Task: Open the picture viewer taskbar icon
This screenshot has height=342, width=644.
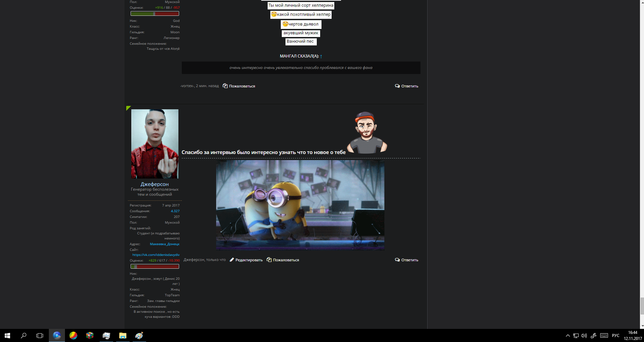Action: coord(106,336)
